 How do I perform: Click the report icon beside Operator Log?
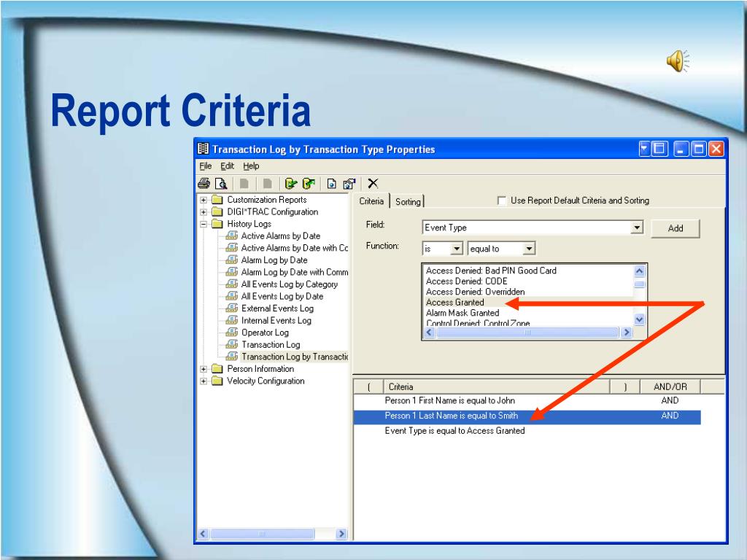[232, 332]
